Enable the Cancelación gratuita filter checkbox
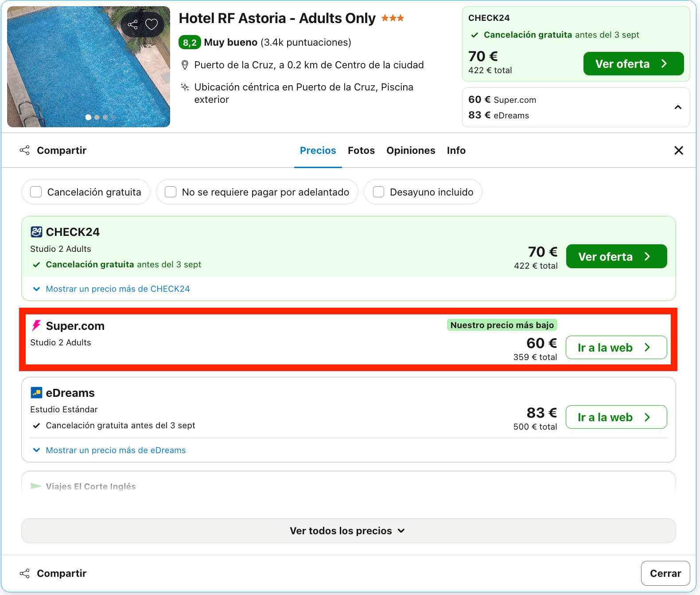This screenshot has width=700, height=595. [x=36, y=192]
